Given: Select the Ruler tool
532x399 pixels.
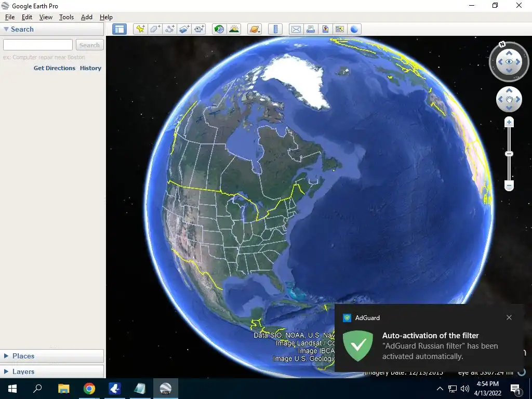Looking at the screenshot, I should click(275, 29).
